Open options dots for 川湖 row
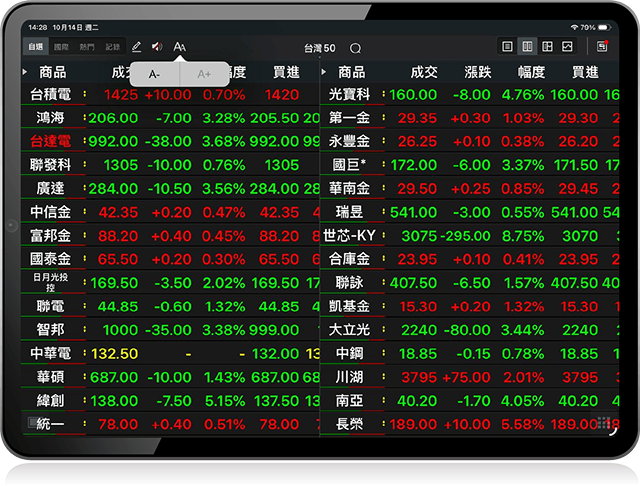The height and width of the screenshot is (486, 640). coord(383,377)
